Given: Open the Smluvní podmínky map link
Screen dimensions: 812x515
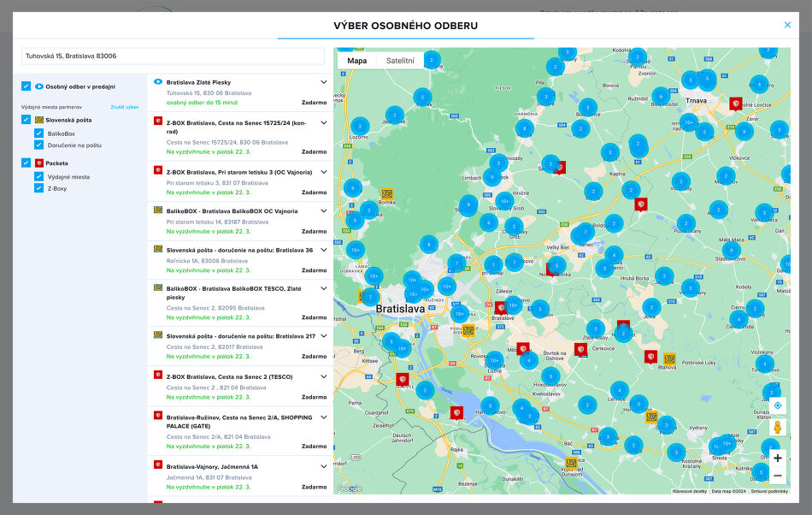Looking at the screenshot, I should (x=770, y=491).
